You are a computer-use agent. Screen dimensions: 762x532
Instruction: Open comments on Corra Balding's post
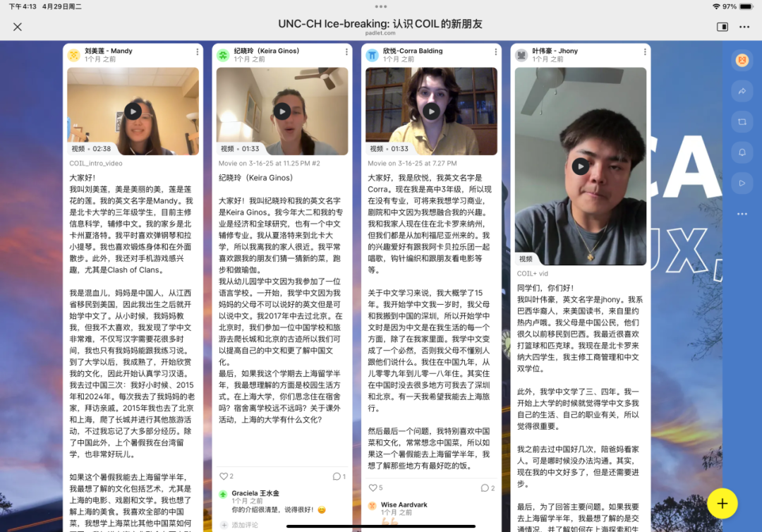485,488
